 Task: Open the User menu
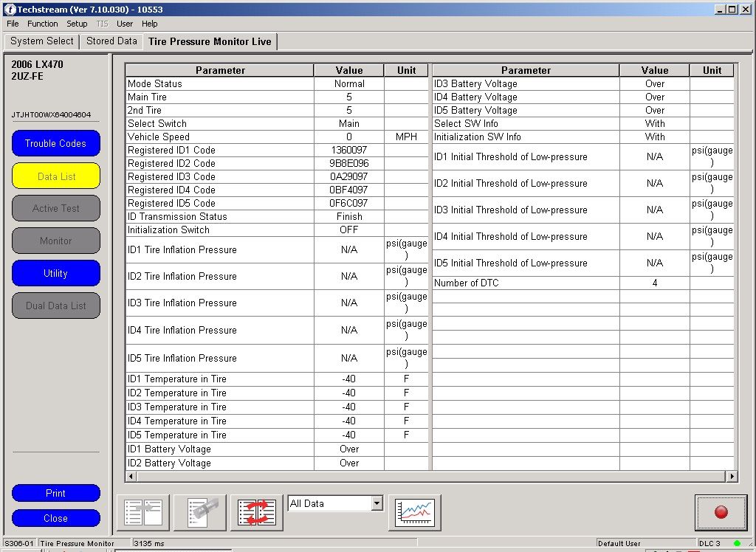124,24
